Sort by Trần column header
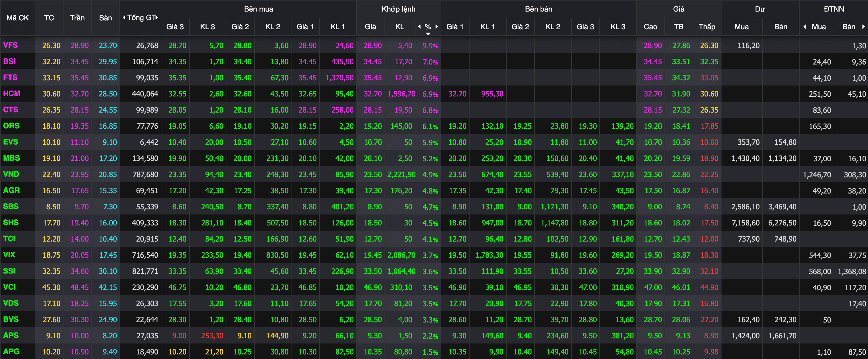 pos(77,18)
